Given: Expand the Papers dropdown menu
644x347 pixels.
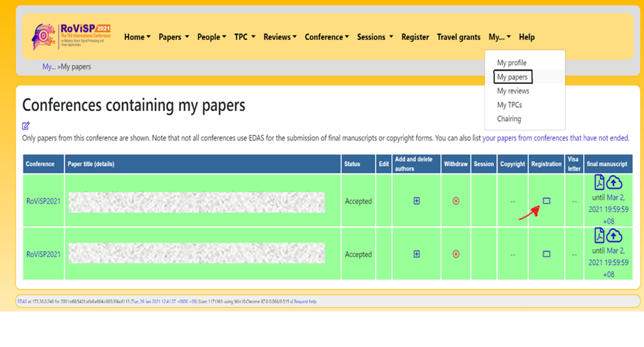Looking at the screenshot, I should click(x=174, y=37).
